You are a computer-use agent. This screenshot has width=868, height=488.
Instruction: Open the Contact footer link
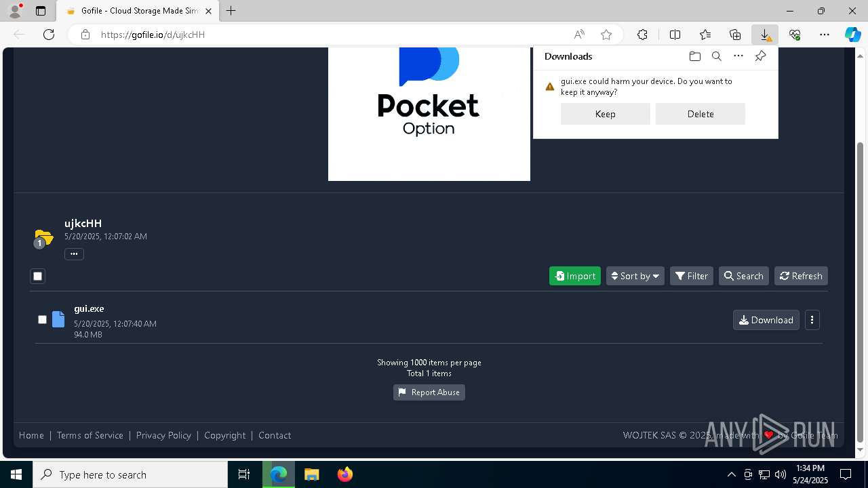[275, 435]
